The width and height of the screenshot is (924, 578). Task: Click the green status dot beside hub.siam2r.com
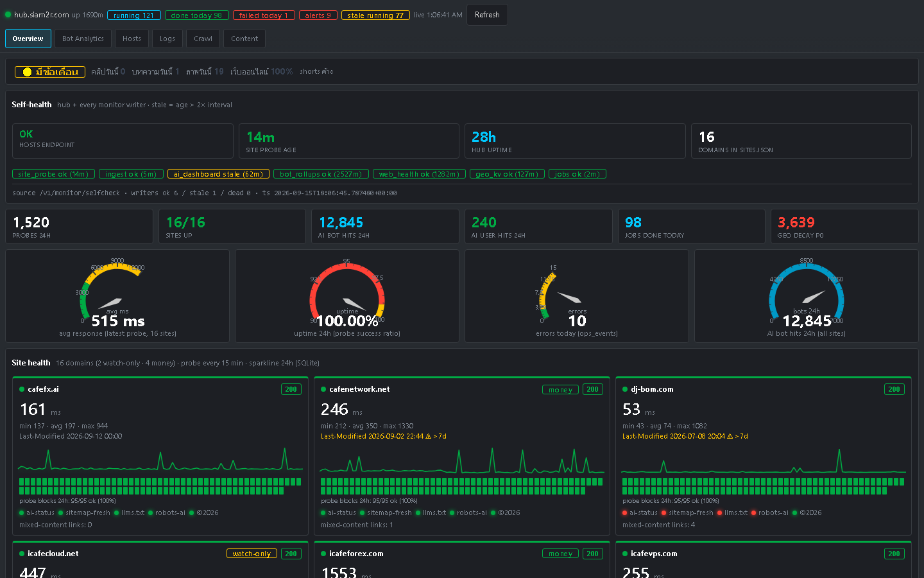pos(8,15)
